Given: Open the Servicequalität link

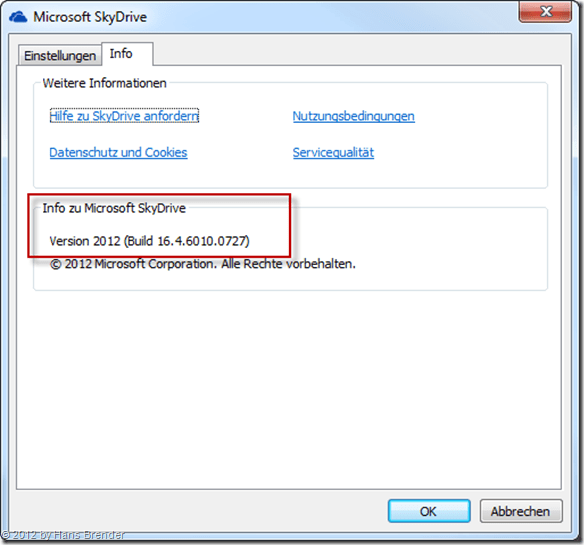Looking at the screenshot, I should [333, 152].
